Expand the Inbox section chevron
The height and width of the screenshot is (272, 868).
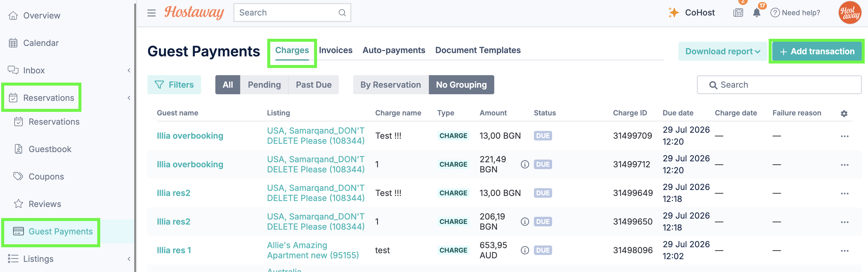point(129,70)
